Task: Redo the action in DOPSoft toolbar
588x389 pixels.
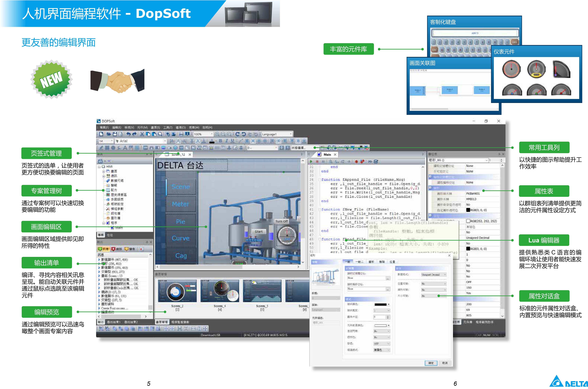Action: 134,134
